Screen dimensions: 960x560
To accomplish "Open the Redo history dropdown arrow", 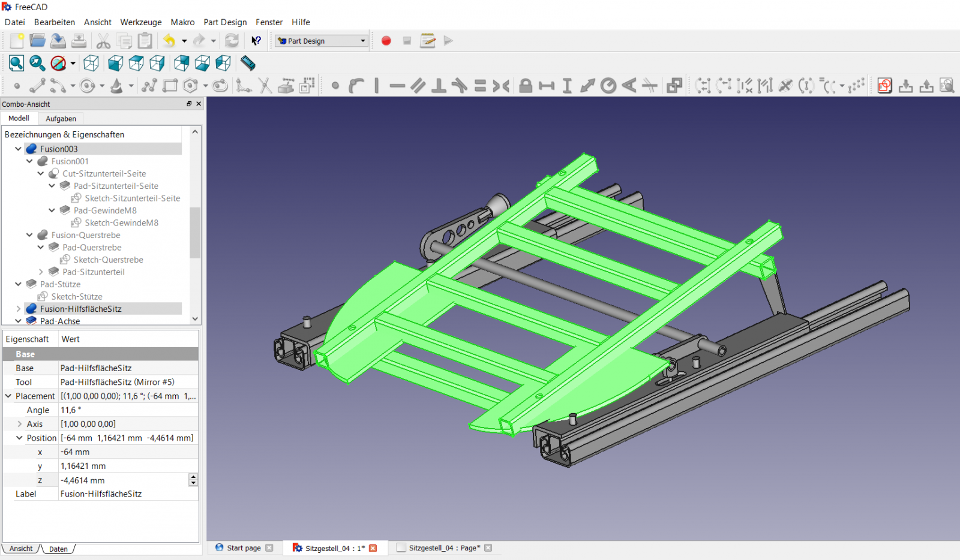I will 213,41.
